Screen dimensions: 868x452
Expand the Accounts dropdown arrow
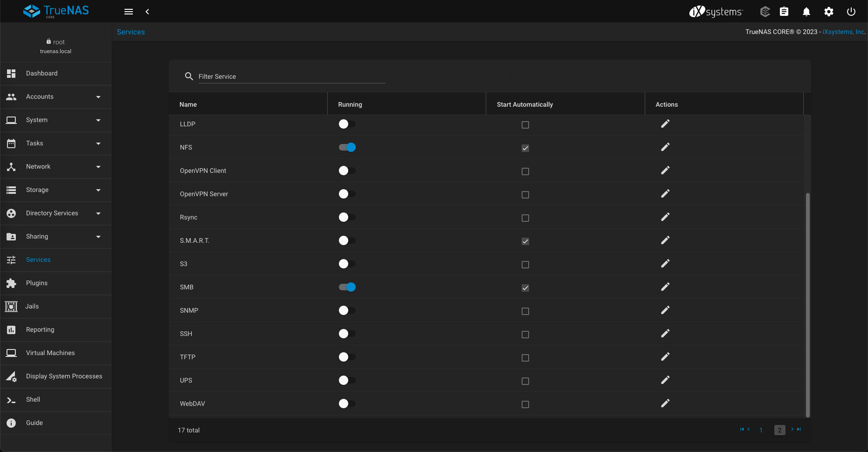(98, 97)
